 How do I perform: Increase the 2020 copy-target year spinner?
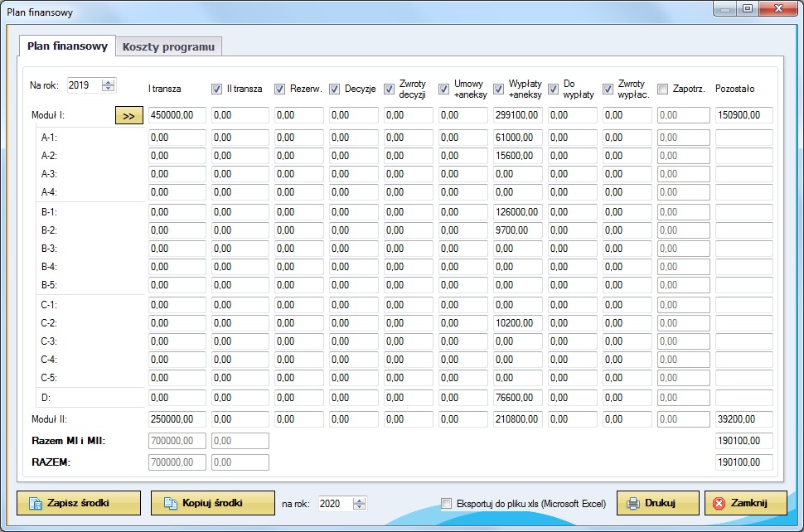360,501
